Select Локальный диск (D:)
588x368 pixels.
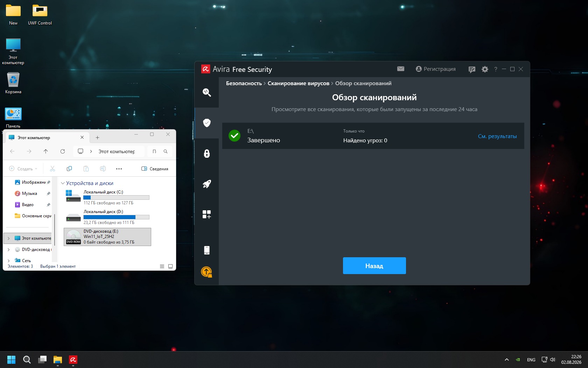pos(108,217)
